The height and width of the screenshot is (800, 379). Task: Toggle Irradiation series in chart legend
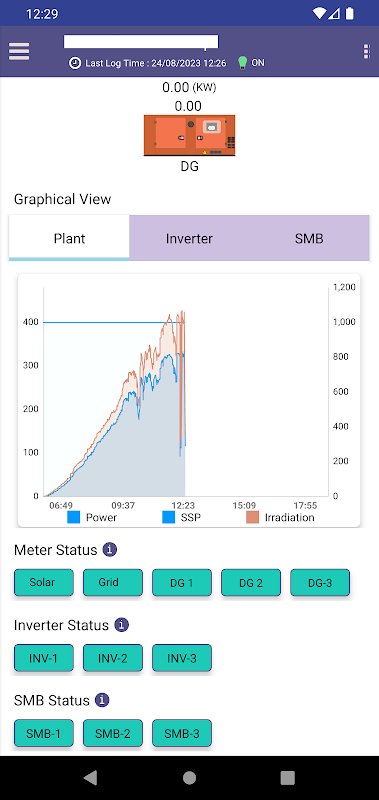(280, 517)
